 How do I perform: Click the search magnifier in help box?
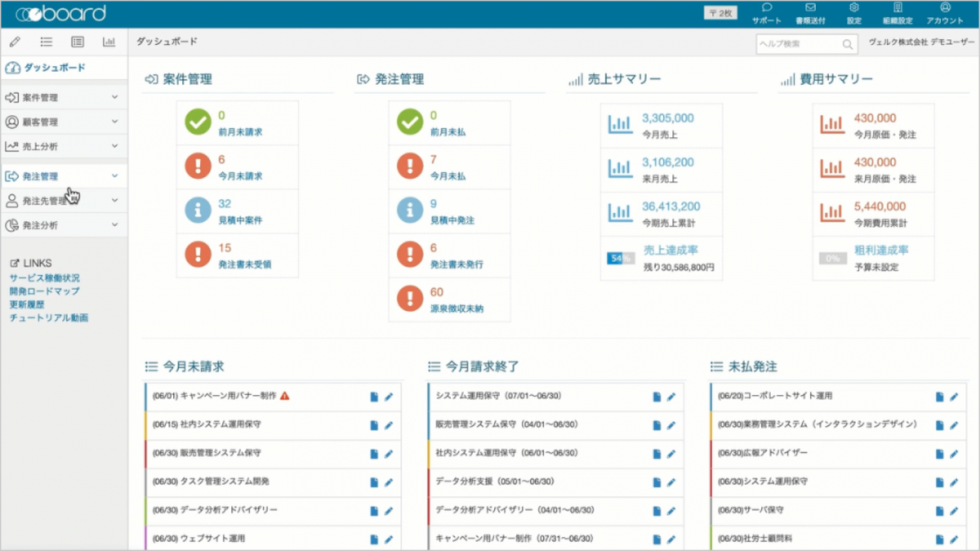(849, 44)
